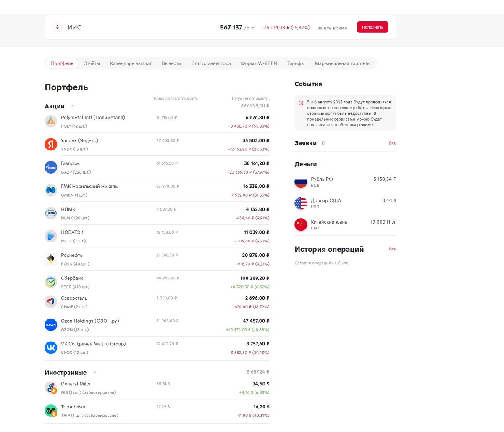Open Yandex (Яндекс) position
Image resolution: width=504 pixels, height=432 pixels.
coord(80,140)
